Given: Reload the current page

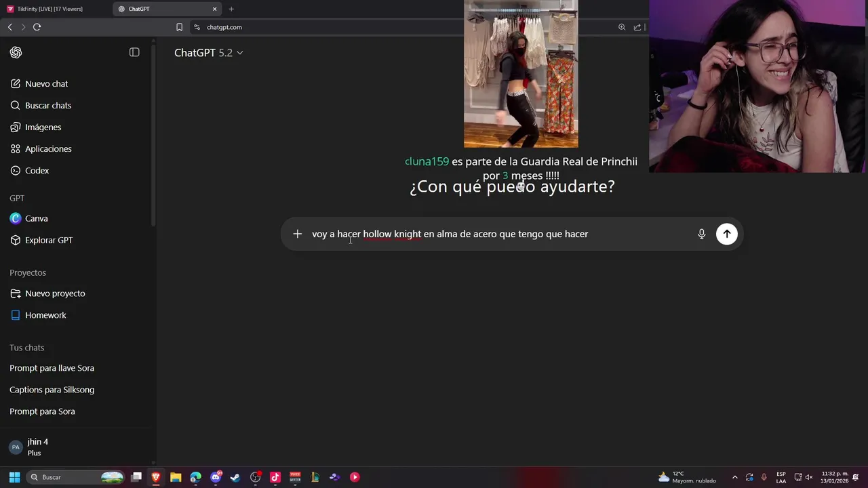Looking at the screenshot, I should tap(37, 27).
